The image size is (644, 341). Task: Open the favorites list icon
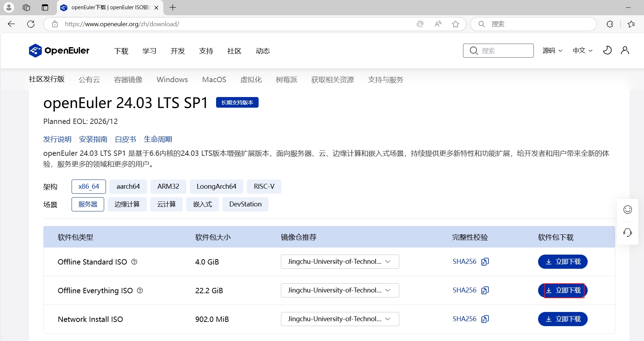[x=631, y=24]
